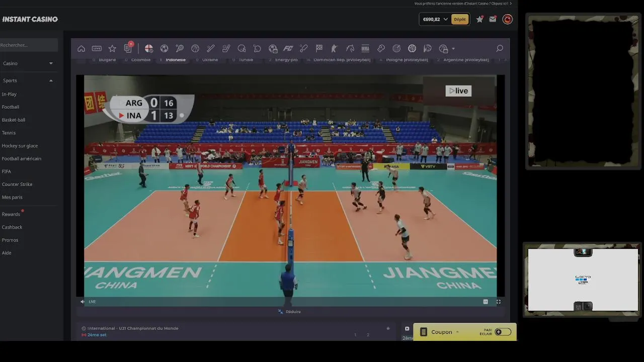The width and height of the screenshot is (644, 362).
Task: Open the user profile avatar
Action: click(x=508, y=19)
